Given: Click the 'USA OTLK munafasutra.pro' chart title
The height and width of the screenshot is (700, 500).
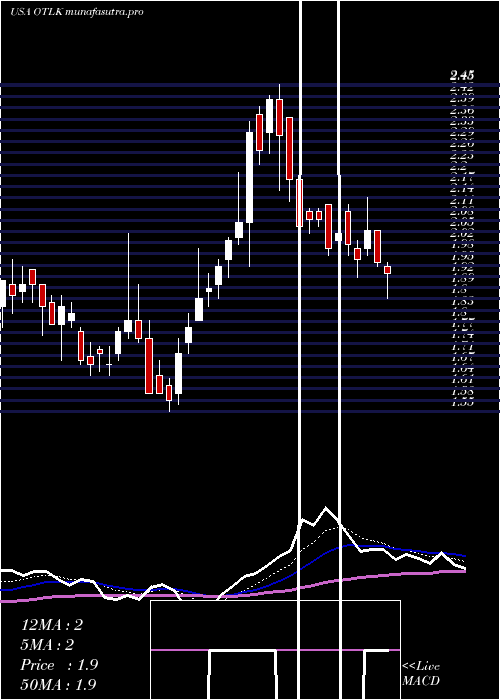Looking at the screenshot, I should tap(77, 12).
